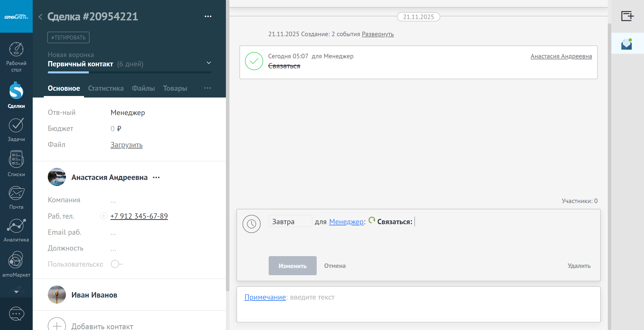Viewport: 644px width, 330px height.
Task: Open Анастасия Андреевна contact options menu
Action: tap(156, 177)
